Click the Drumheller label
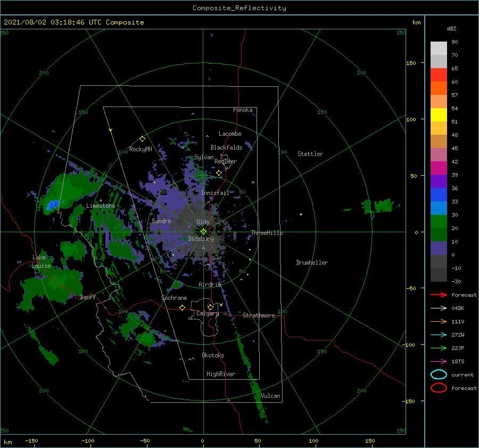 coord(312,263)
